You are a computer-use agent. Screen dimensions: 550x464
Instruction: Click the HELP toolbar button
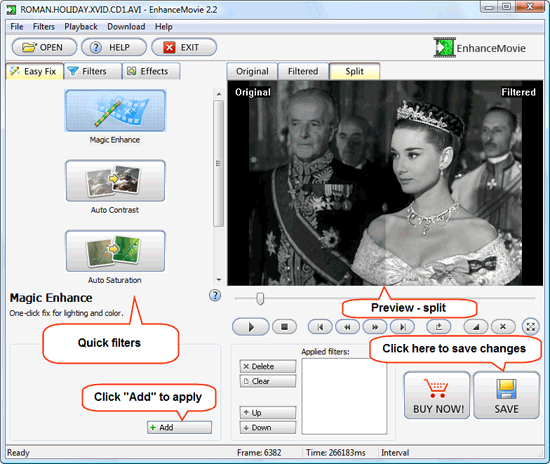click(114, 47)
